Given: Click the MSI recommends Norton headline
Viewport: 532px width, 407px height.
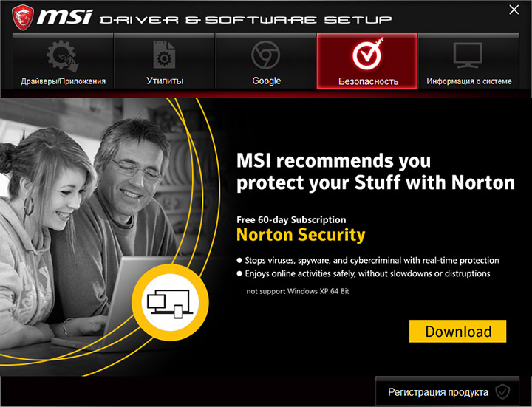Looking at the screenshot, I should pyautogui.click(x=375, y=171).
